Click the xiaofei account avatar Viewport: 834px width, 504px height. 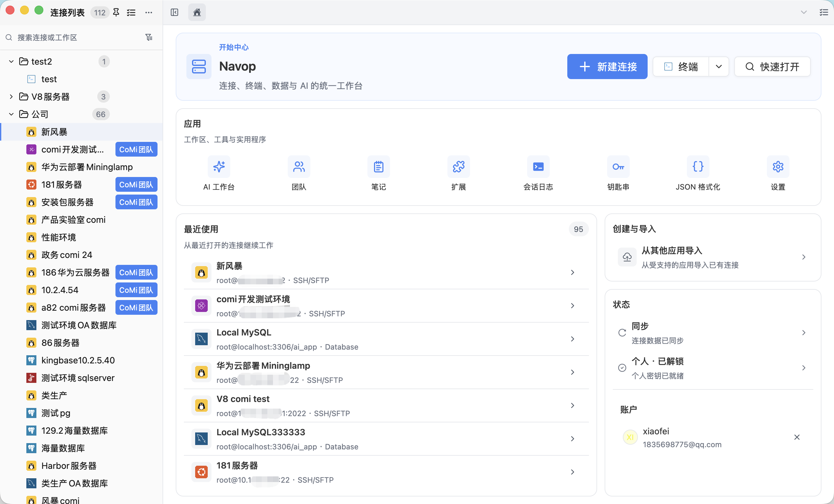click(x=630, y=438)
